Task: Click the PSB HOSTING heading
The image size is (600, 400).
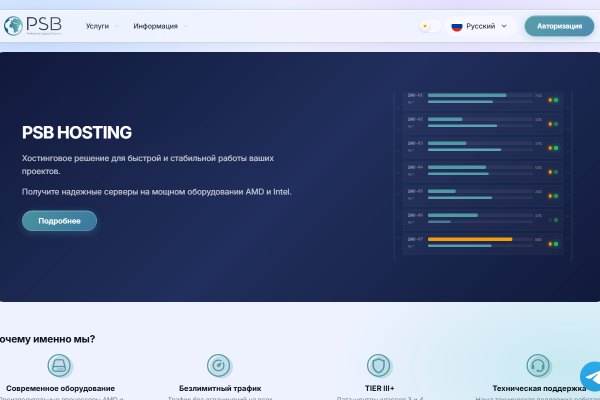Action: coord(77,132)
